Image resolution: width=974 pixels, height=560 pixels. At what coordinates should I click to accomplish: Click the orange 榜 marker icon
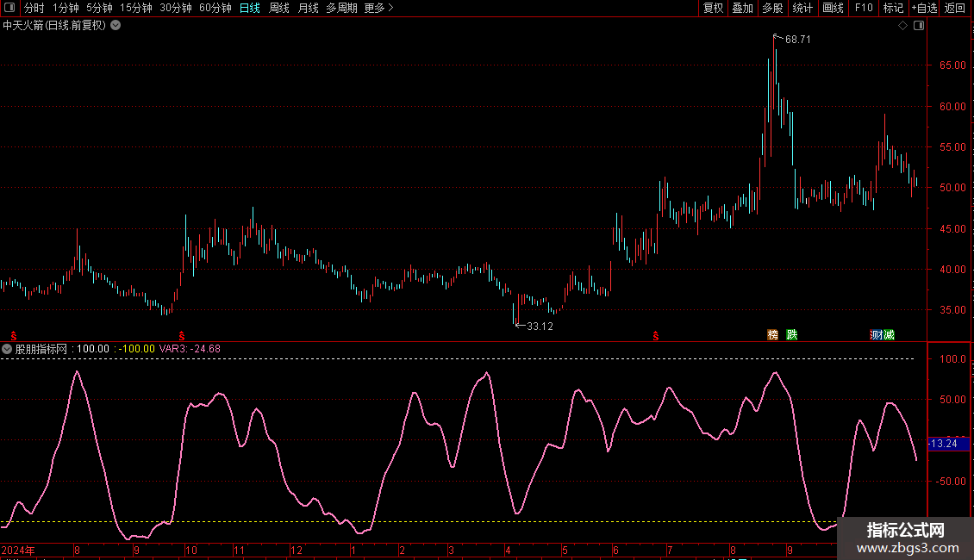pos(773,334)
